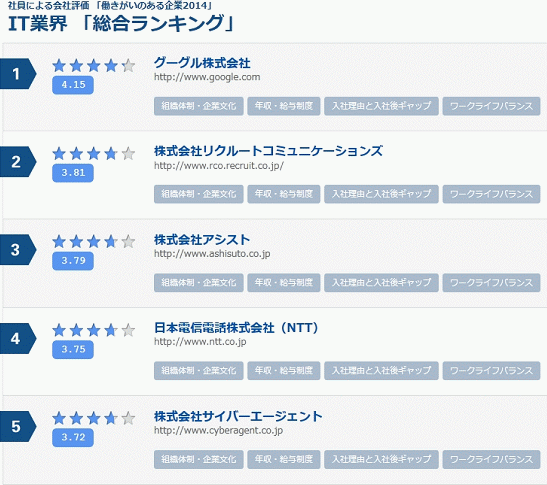Viewport: 547px width, 485px height.
Task: Open 株式会社アシスト company link
Action: click(x=202, y=240)
